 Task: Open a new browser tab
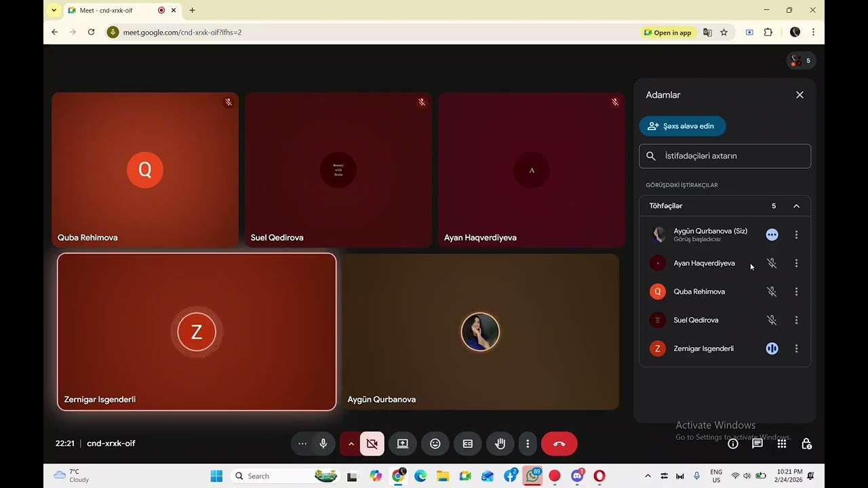pos(193,11)
